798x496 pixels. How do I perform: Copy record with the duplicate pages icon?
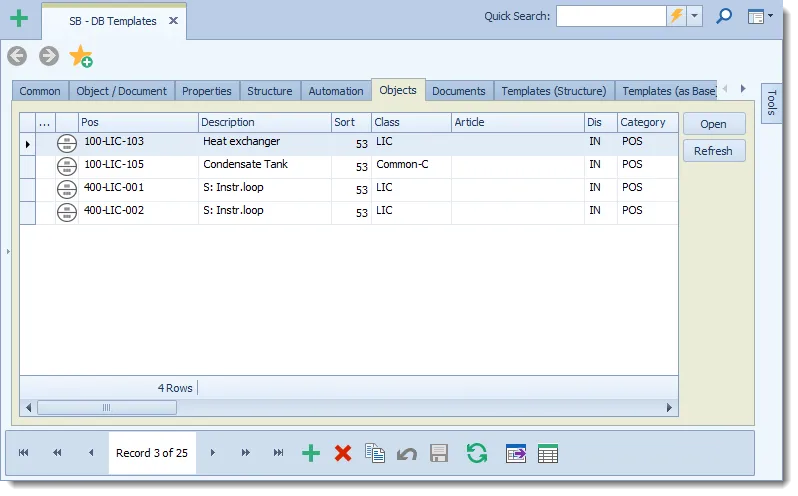(x=375, y=453)
